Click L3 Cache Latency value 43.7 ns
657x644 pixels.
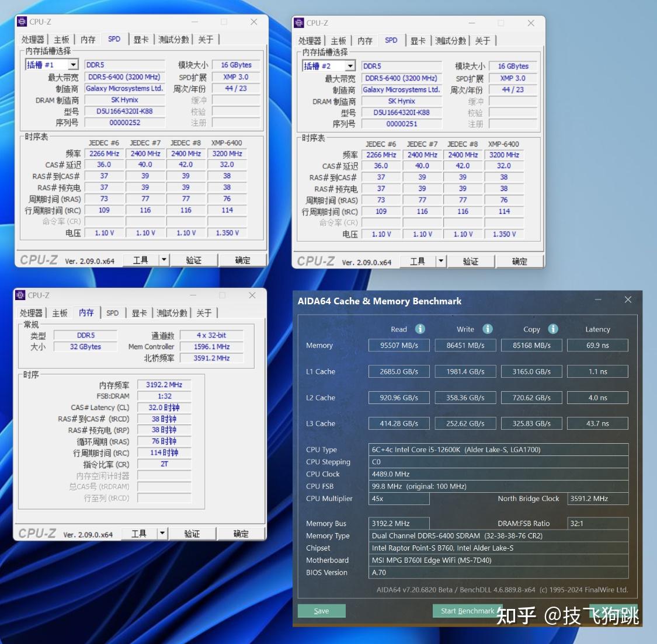[597, 424]
